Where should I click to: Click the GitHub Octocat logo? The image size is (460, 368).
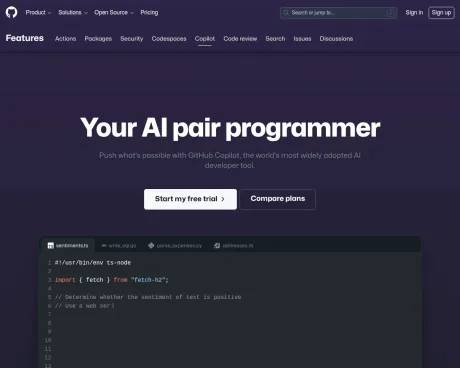[x=11, y=13]
